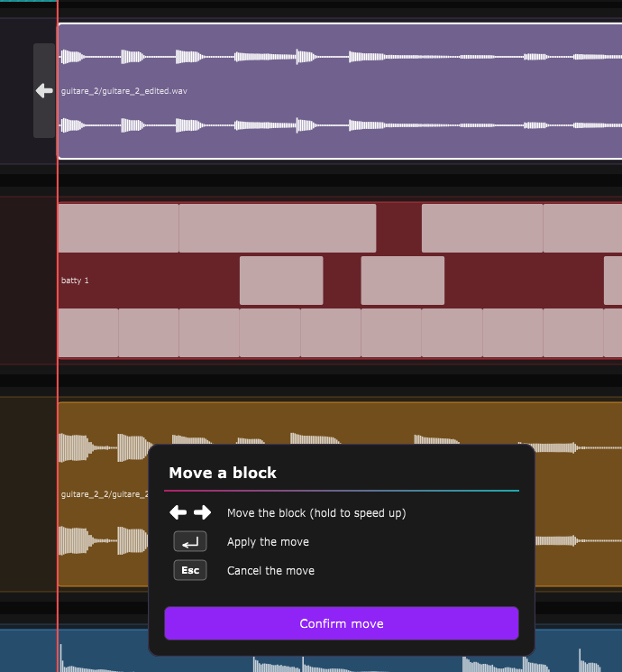Click the 'Cancel the move' label
The height and width of the screenshot is (672, 622).
(270, 570)
